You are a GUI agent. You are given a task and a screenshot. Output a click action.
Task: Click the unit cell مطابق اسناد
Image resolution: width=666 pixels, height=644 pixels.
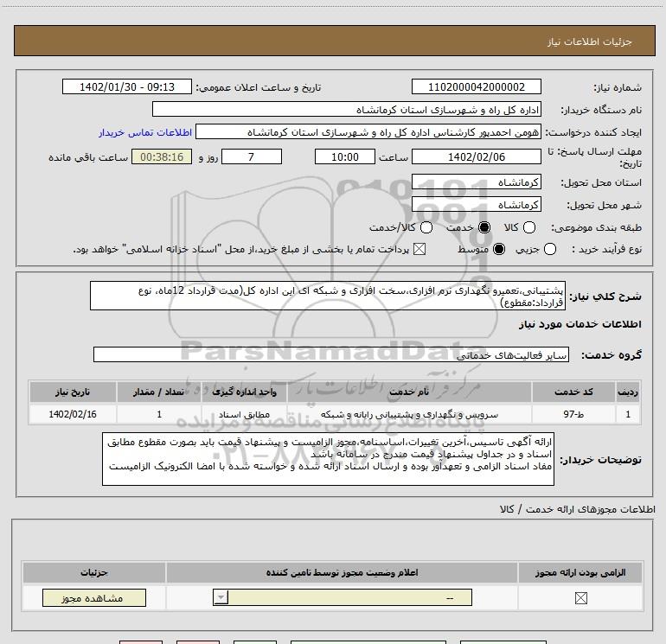[x=244, y=414]
